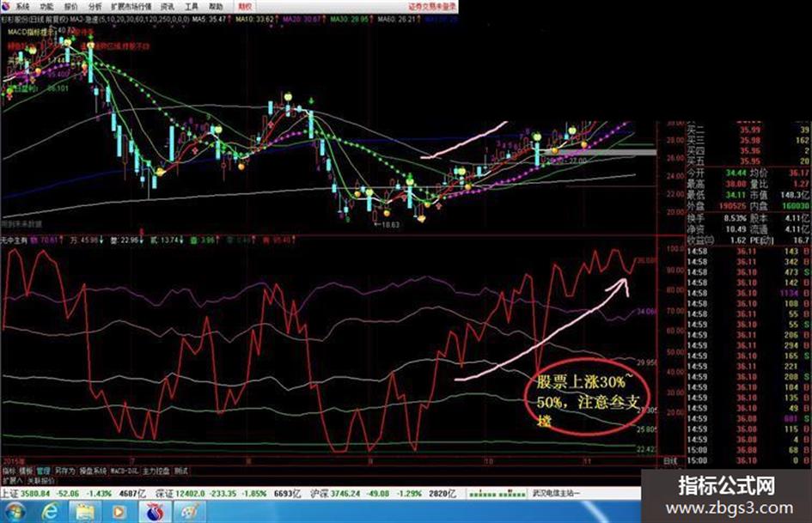Screen dimensions: 812x523
Task: Expand the 扩展 panel toggle
Action: coord(12,481)
